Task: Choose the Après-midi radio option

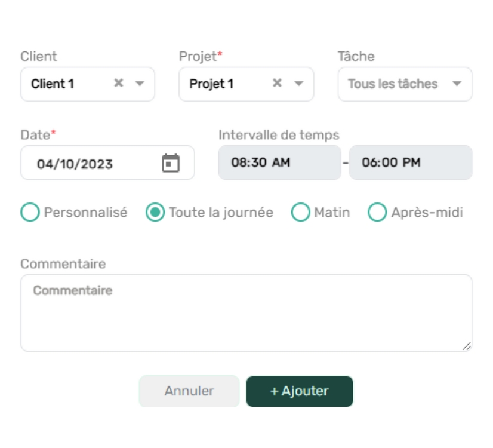Action: pos(377,213)
